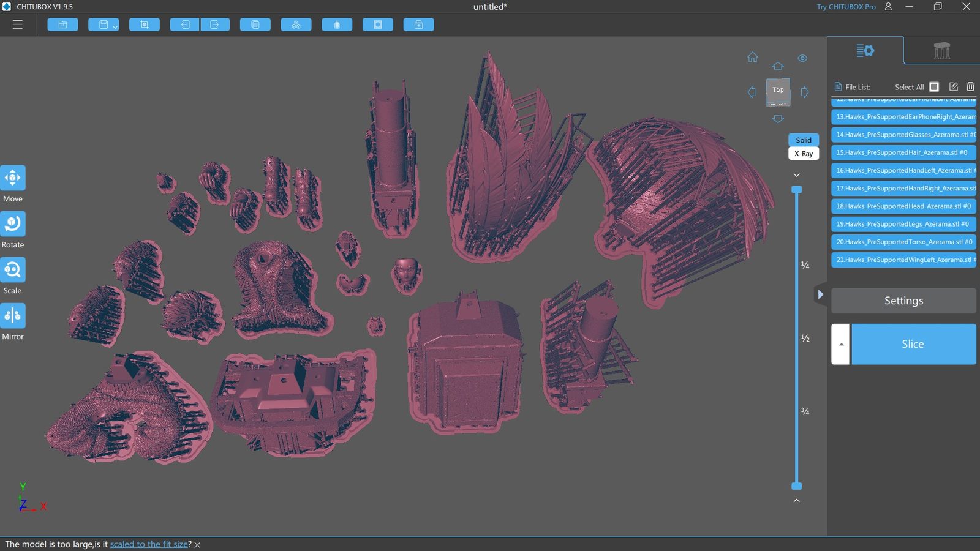Click the up chevron below layer slider
Screen dimensions: 980x551
pyautogui.click(x=796, y=501)
